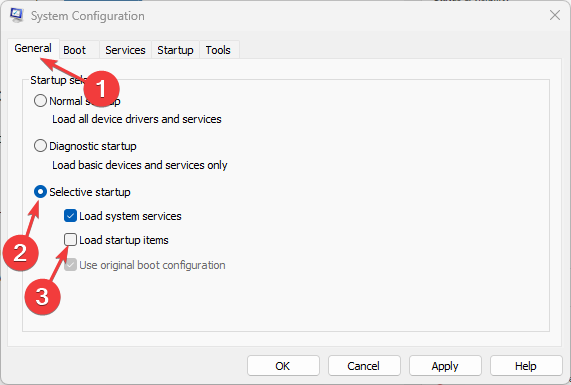This screenshot has width=571, height=385.
Task: Switch to the Tools tab
Action: pyautogui.click(x=218, y=50)
